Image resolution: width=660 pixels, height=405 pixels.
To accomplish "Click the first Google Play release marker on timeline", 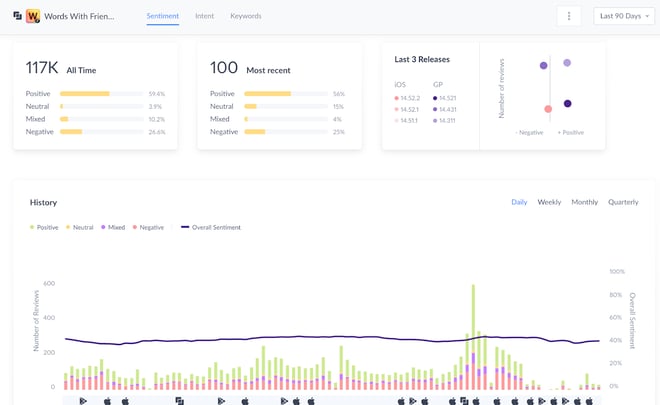I will pos(84,400).
